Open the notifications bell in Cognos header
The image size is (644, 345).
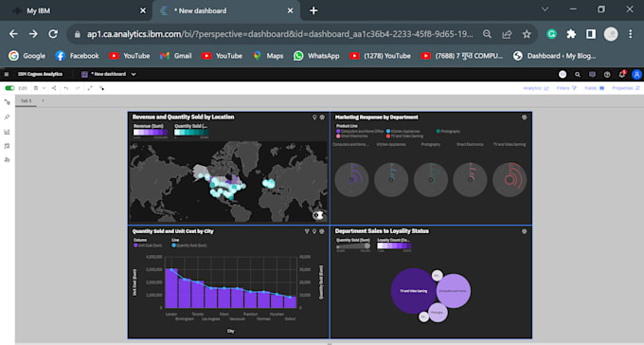pos(622,74)
